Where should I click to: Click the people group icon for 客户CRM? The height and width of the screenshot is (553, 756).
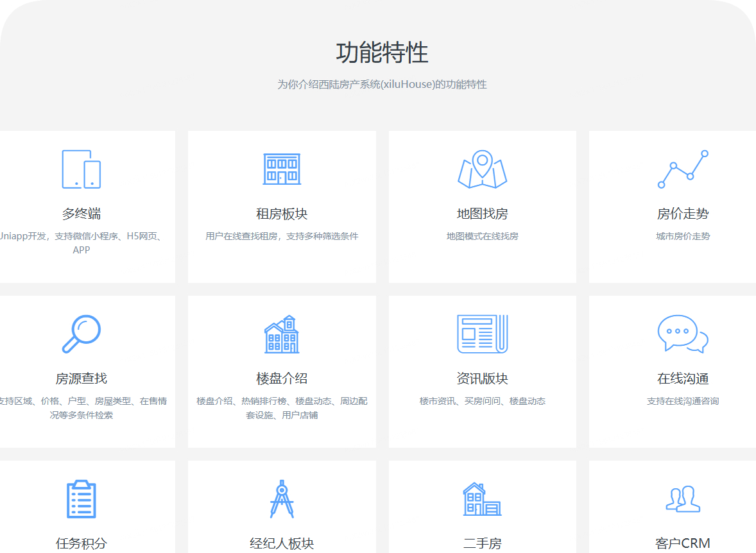682,499
